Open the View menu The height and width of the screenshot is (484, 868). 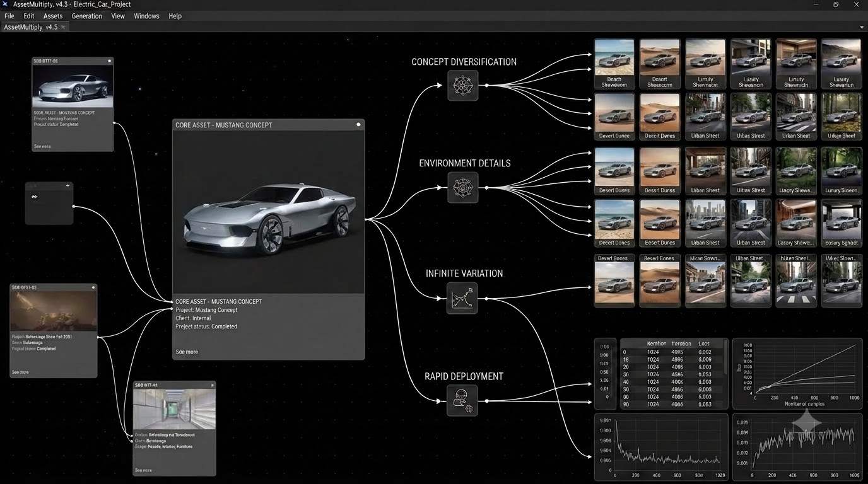point(118,16)
